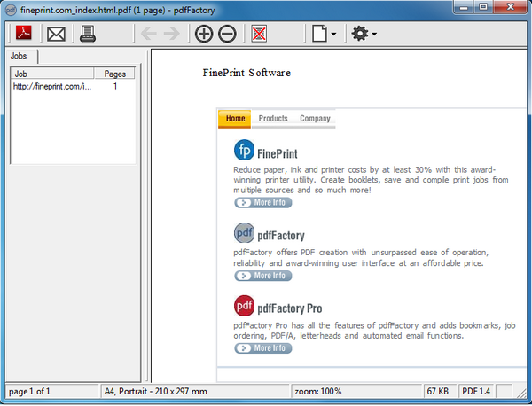Zoom in with the plus icon
The width and height of the screenshot is (532, 406).
pyautogui.click(x=204, y=34)
